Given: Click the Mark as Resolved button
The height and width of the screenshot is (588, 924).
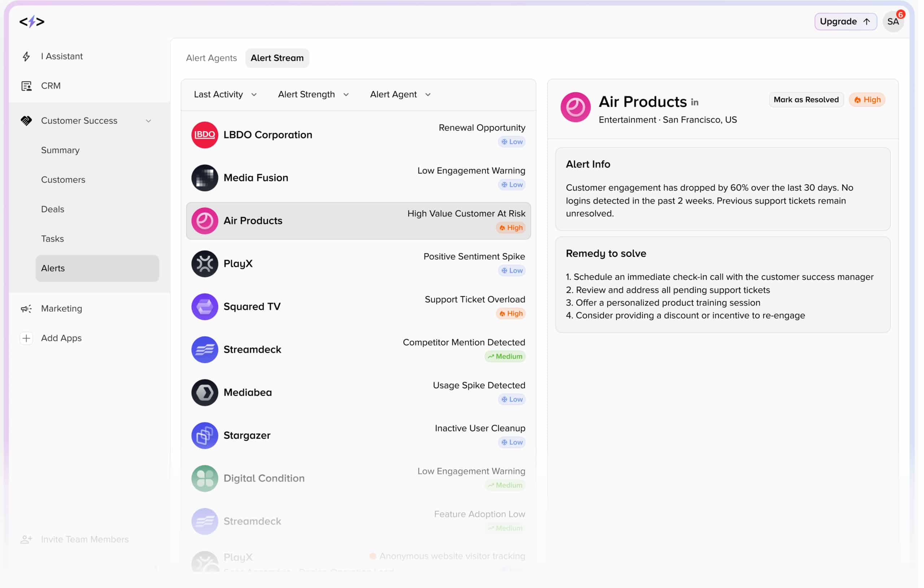Looking at the screenshot, I should [806, 100].
